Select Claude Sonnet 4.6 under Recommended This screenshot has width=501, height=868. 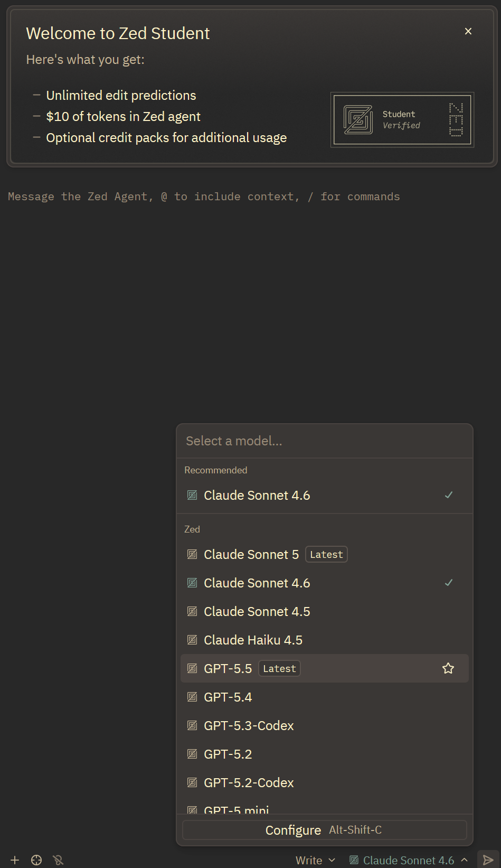point(325,495)
